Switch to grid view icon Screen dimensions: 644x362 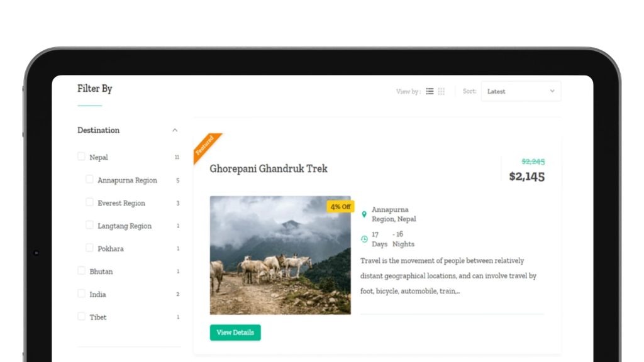[x=441, y=91]
